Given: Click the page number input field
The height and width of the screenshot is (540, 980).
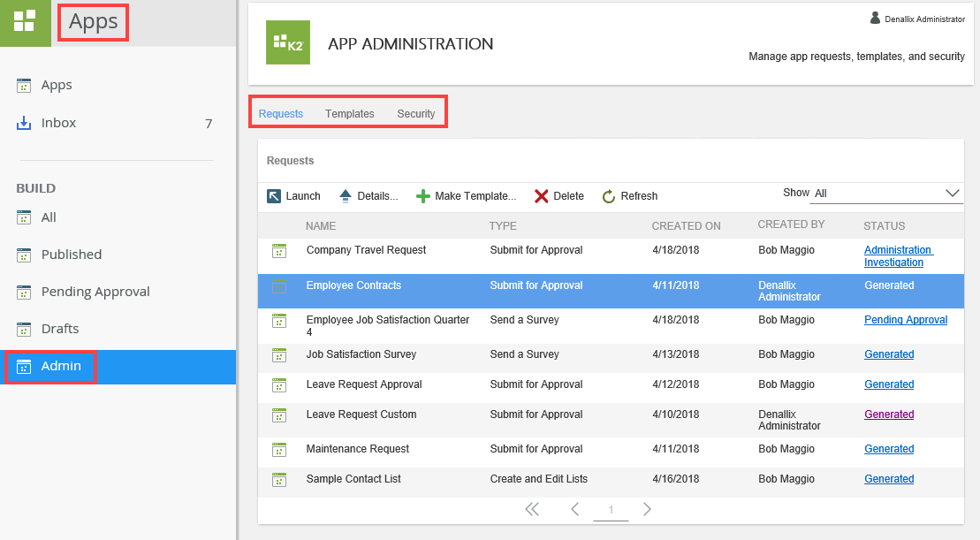Looking at the screenshot, I should [x=611, y=510].
